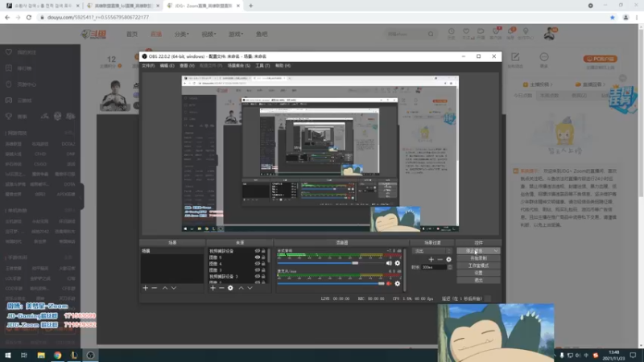The width and height of the screenshot is (644, 362).
Task: Open the 工具(T) menu in OBS
Action: pyautogui.click(x=262, y=66)
